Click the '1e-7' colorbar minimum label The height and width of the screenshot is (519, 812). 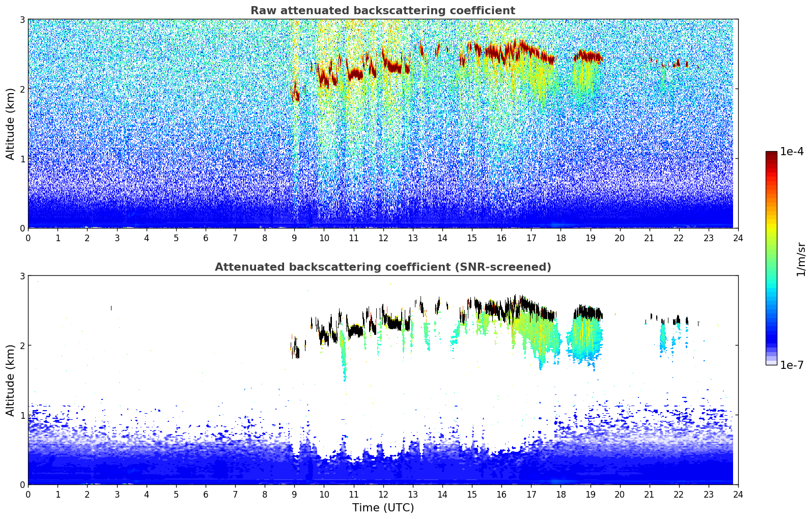click(792, 365)
